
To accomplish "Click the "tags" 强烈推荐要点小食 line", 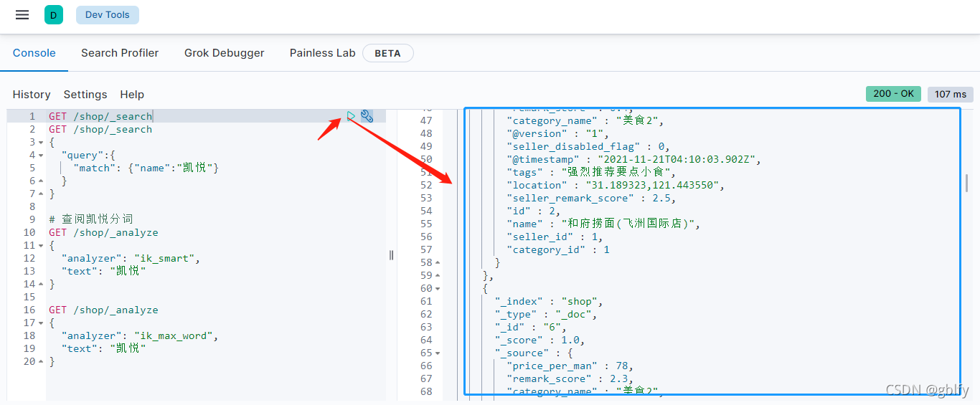I will coord(591,172).
